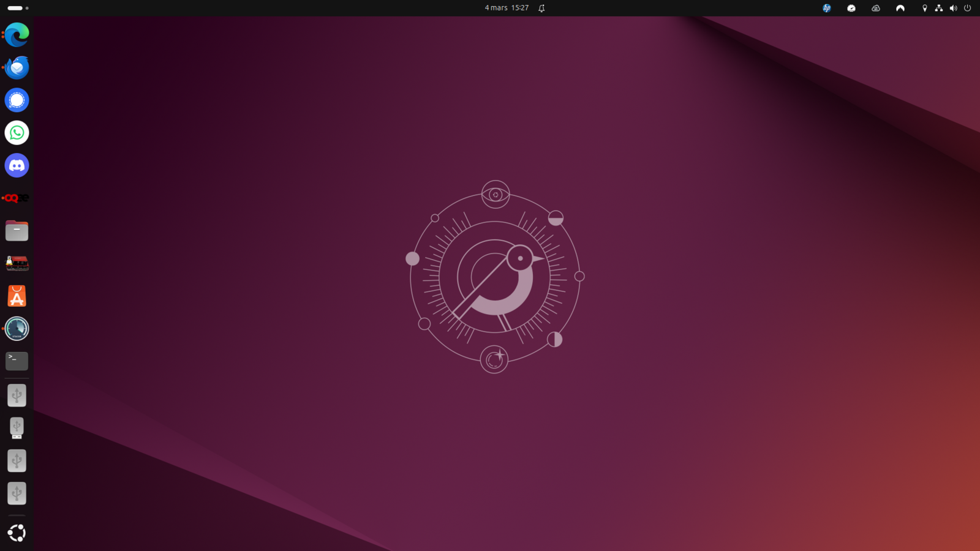
Task: Open the Activities overview indicator
Action: (18, 8)
